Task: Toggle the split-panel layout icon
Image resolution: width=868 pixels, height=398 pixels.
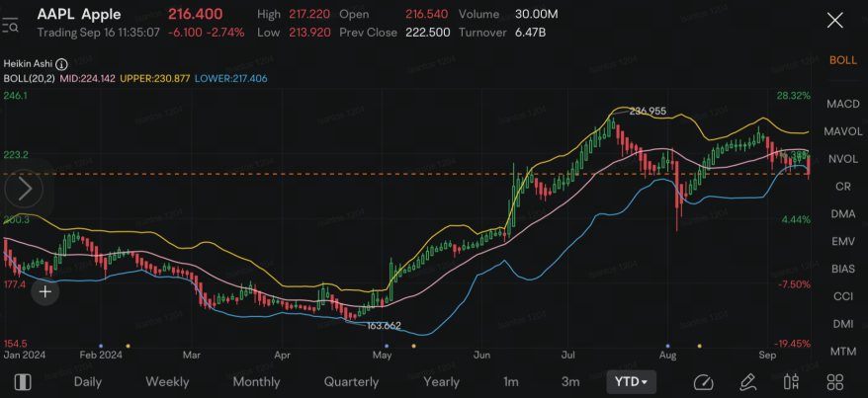Action: (x=22, y=381)
